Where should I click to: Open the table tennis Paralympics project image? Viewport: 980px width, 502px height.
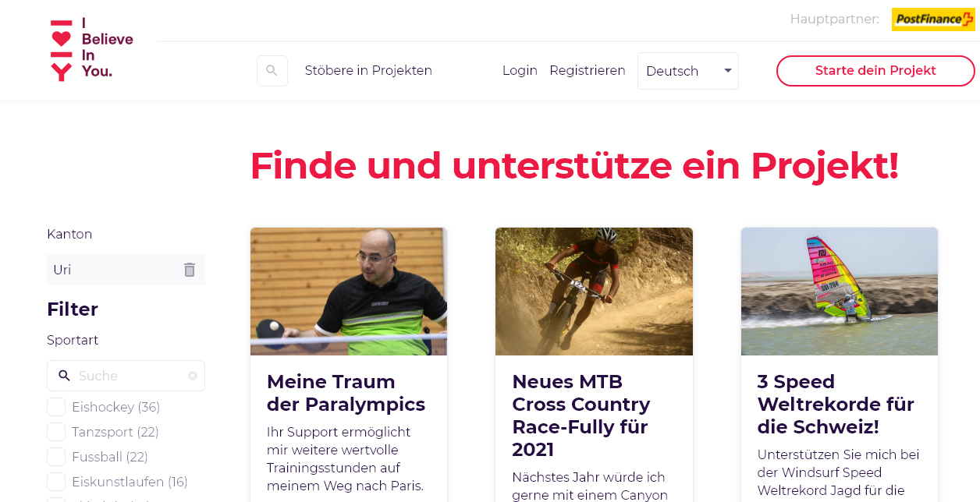[x=349, y=292]
